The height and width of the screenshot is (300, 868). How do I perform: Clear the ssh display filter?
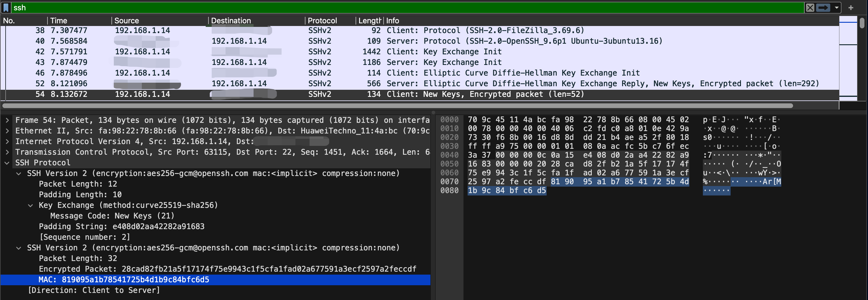pyautogui.click(x=810, y=7)
